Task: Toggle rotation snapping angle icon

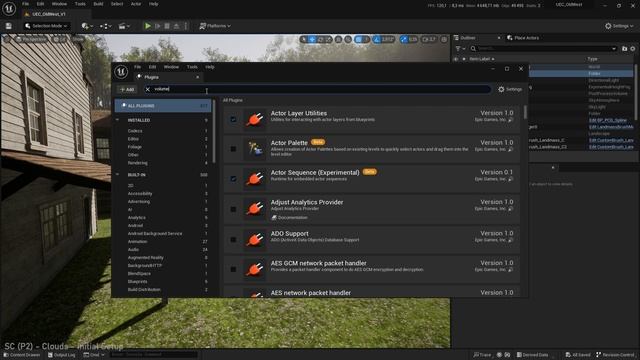Action: (377, 39)
